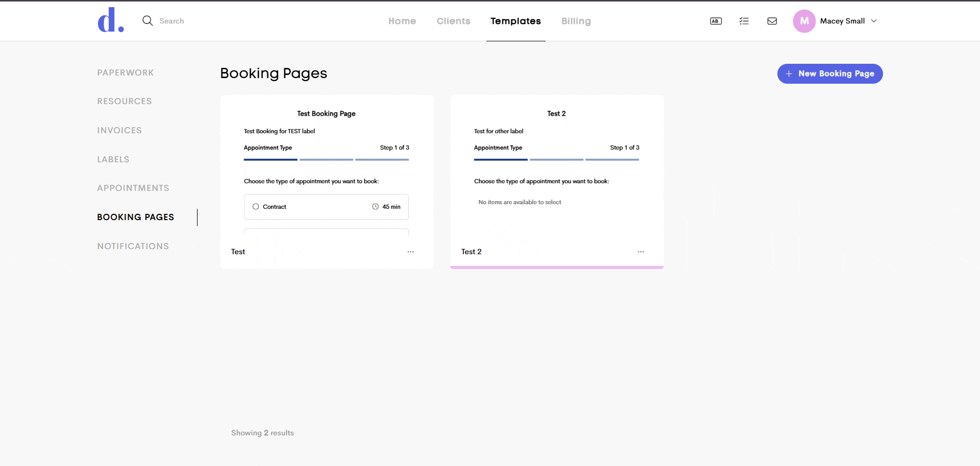The width and height of the screenshot is (980, 466).
Task: Click the clock icon beside 45 min
Action: 375,207
